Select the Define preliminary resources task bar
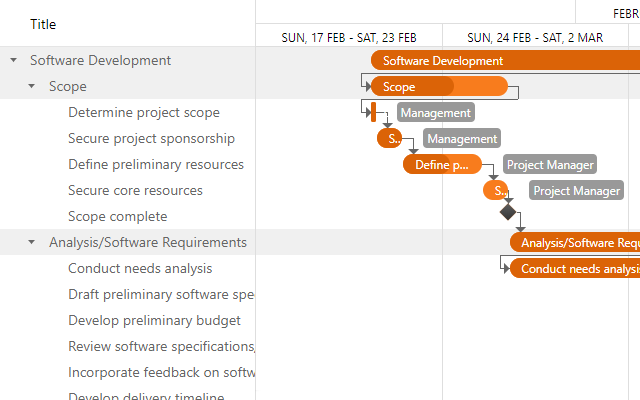The height and width of the screenshot is (400, 640). coord(442,164)
